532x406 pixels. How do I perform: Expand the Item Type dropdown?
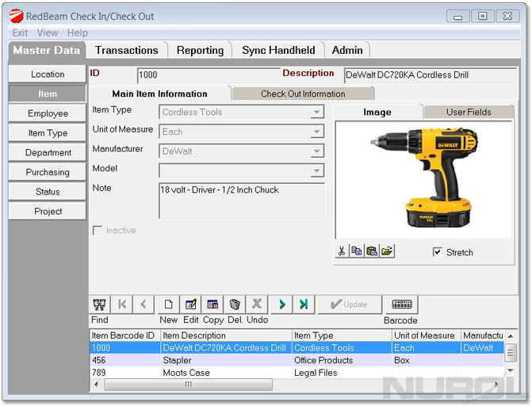click(x=317, y=113)
